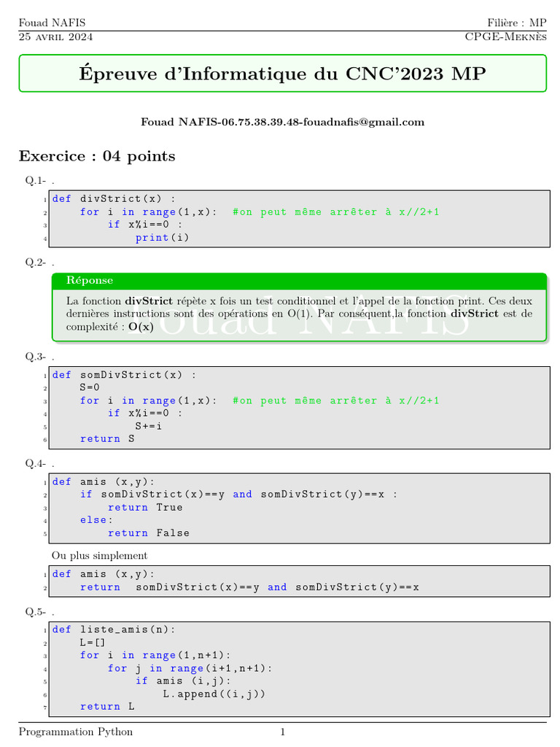Click the "return False" code line

(x=148, y=533)
